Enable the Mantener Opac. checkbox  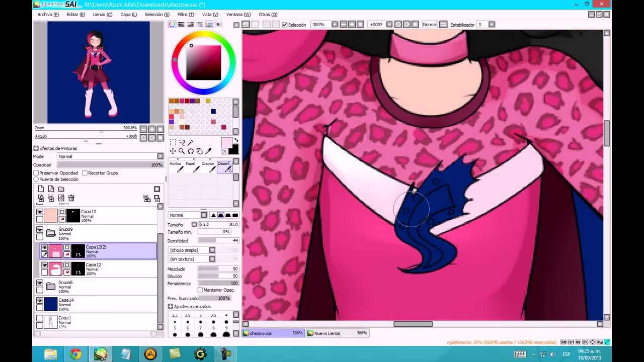click(x=200, y=290)
